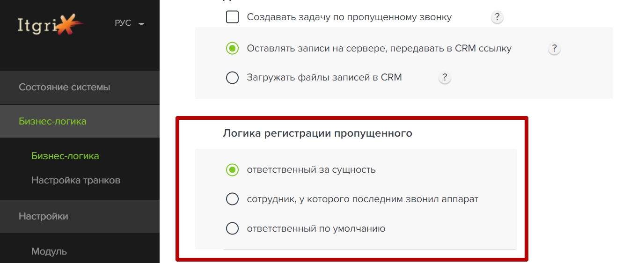Viewport: 644px width, 263px height.
Task: Open help icon for missed call task
Action: coord(497,18)
